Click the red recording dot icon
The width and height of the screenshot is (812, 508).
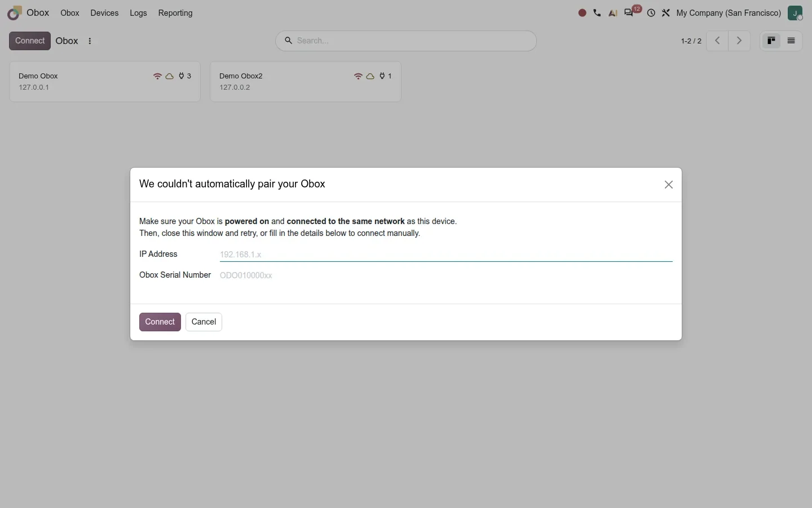pyautogui.click(x=582, y=13)
